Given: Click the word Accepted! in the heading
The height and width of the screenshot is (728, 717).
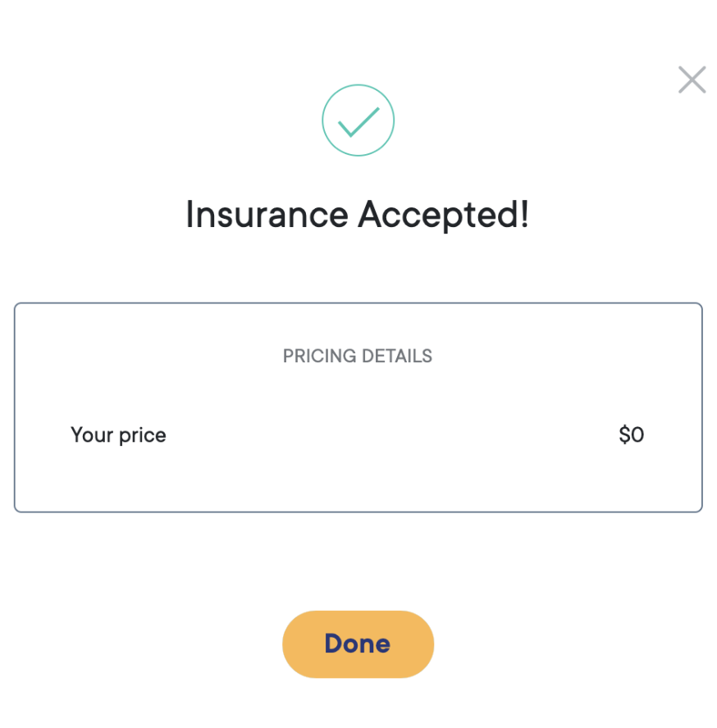Looking at the screenshot, I should coord(443,215).
